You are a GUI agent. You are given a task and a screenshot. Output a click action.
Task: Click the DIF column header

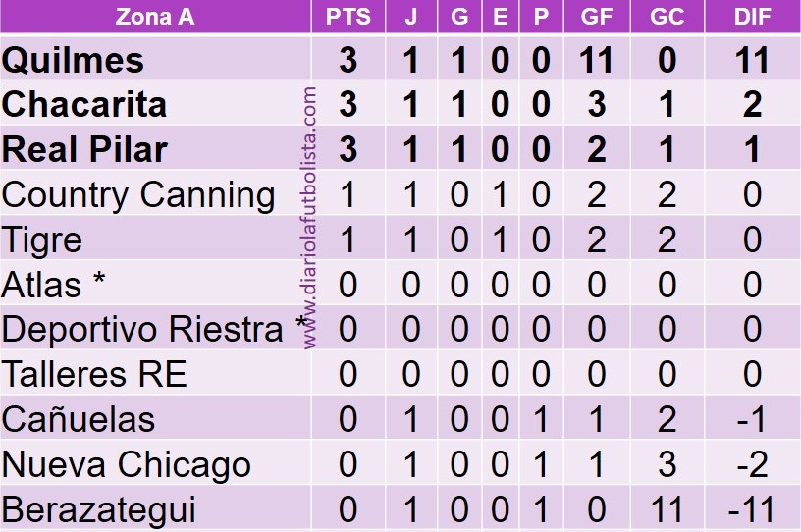coord(752,17)
